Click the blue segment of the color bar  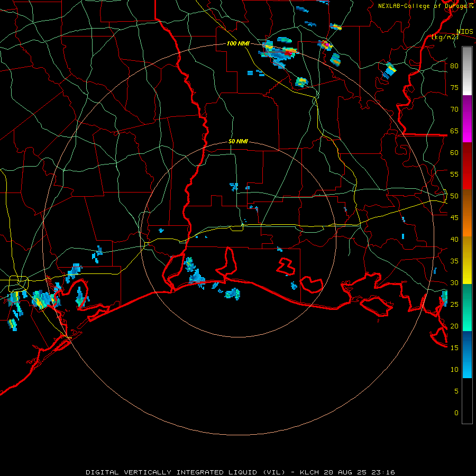(x=467, y=354)
